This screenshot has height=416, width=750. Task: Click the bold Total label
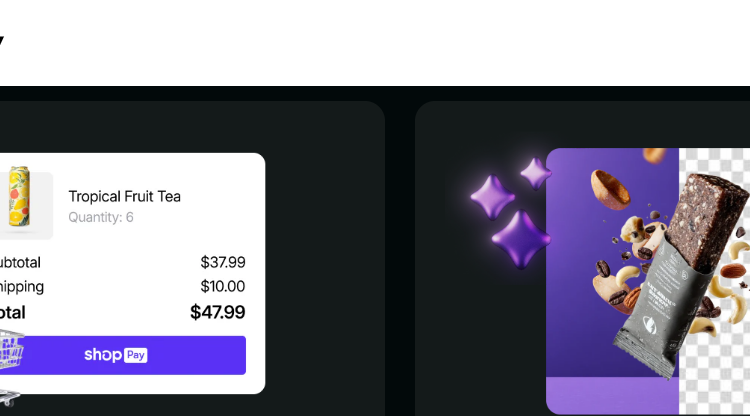pyautogui.click(x=12, y=312)
